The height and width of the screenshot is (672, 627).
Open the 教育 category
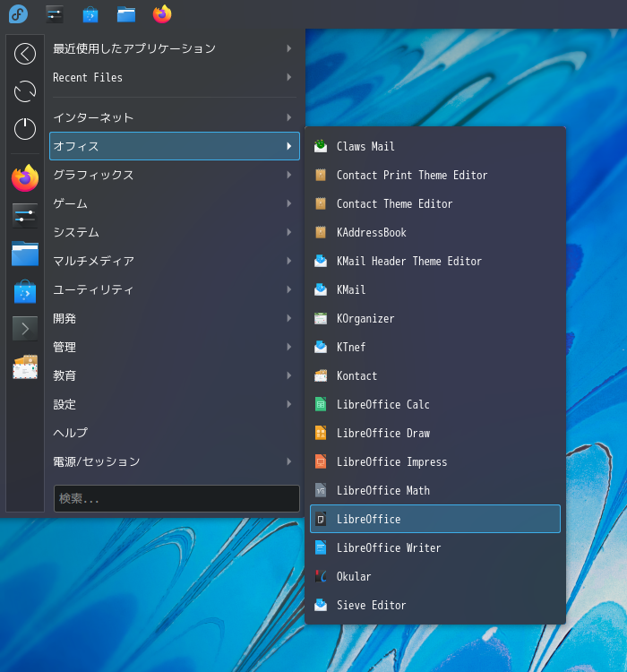(x=175, y=375)
